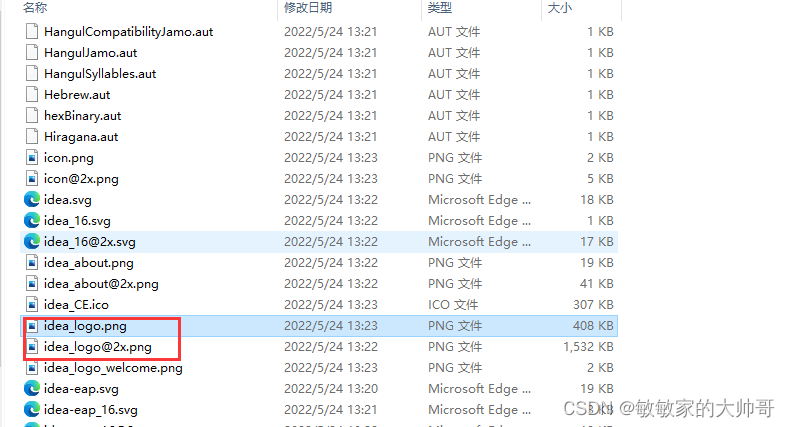Click the icon@2x.png image file icon
Viewport: 790px width, 427px height.
coord(32,179)
